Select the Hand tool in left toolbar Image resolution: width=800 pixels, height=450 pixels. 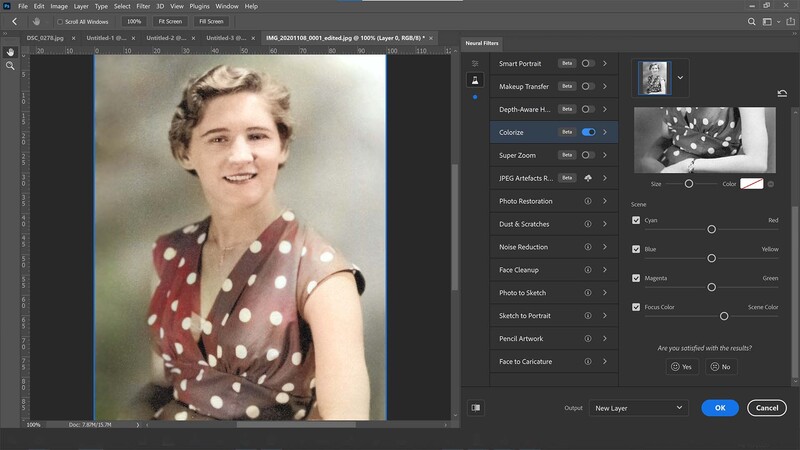10,52
